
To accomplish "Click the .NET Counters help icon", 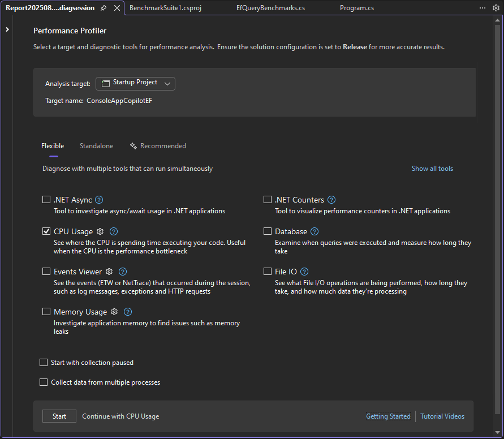I will pyautogui.click(x=331, y=199).
